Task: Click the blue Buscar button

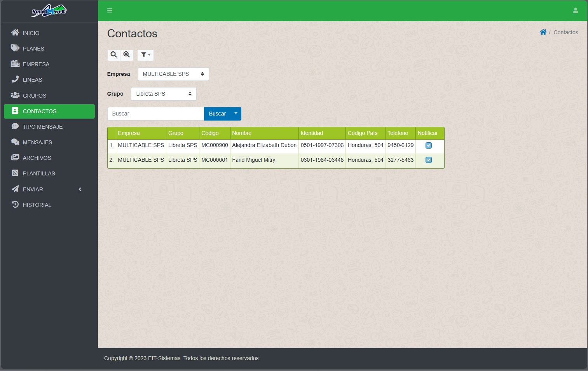Action: coord(217,114)
